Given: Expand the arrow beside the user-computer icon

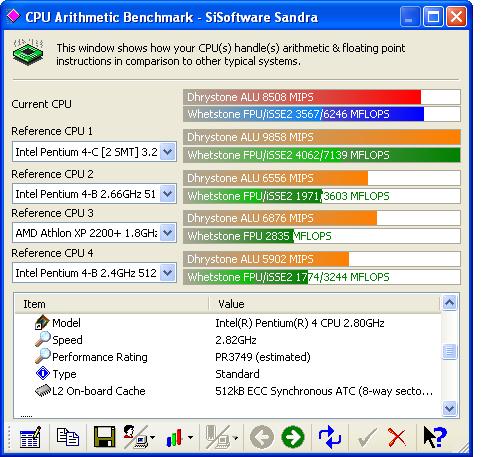Looking at the screenshot, I should [x=153, y=437].
